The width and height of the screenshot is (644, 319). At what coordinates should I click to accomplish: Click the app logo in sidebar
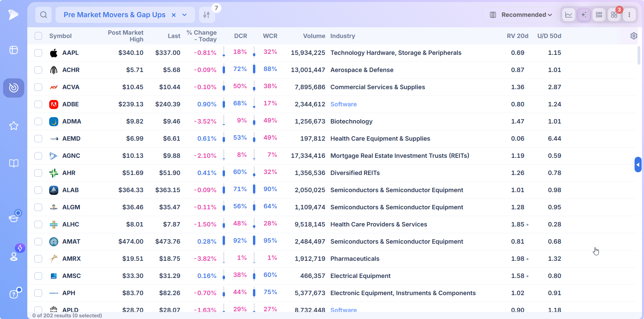pyautogui.click(x=13, y=14)
